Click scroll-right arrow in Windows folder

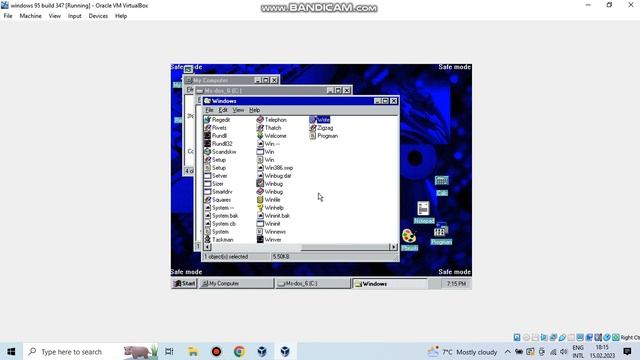393,247
